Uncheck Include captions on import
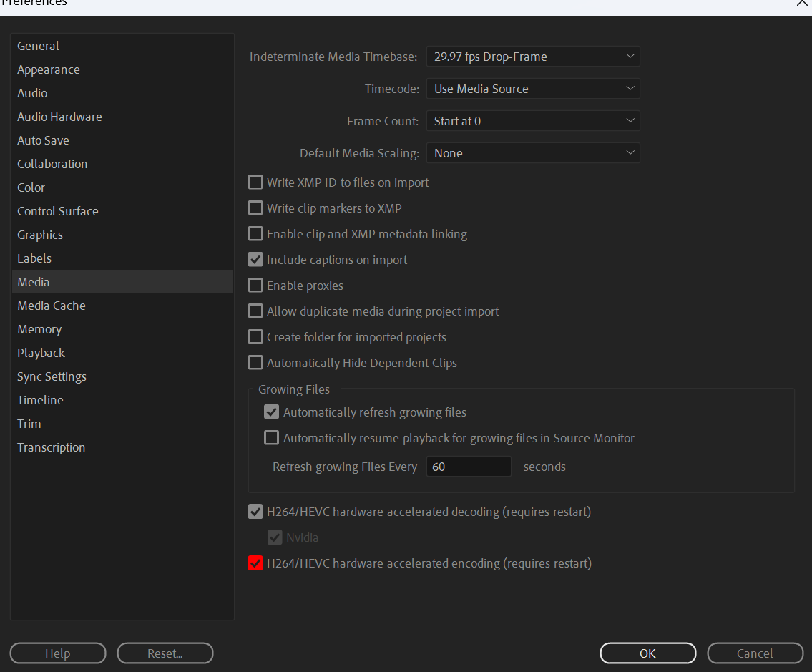Screen dimensions: 812x672 (x=255, y=260)
